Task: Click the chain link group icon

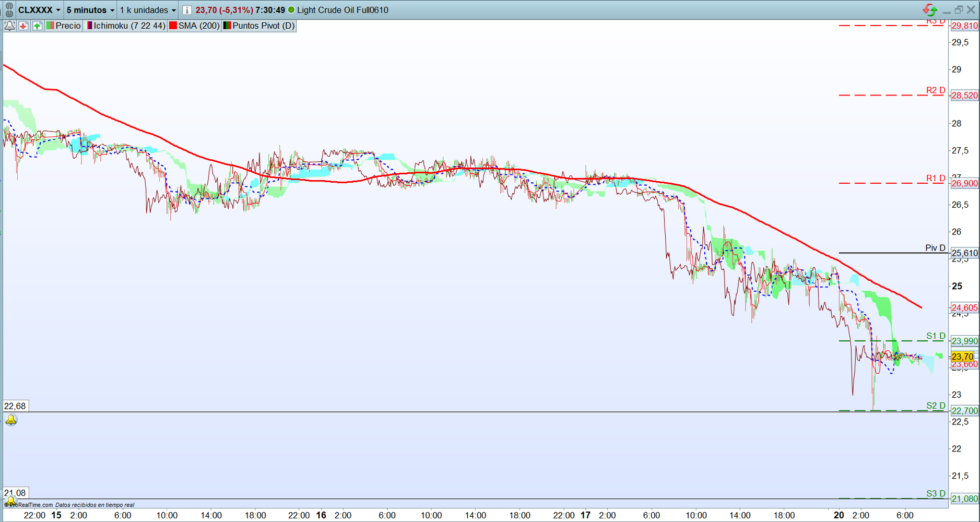Action: [9, 10]
